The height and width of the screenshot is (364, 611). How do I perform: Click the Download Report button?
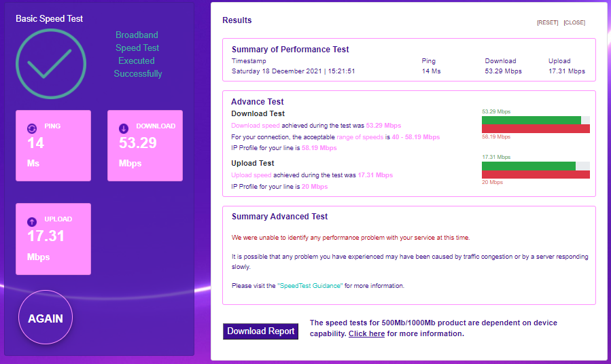click(x=261, y=331)
